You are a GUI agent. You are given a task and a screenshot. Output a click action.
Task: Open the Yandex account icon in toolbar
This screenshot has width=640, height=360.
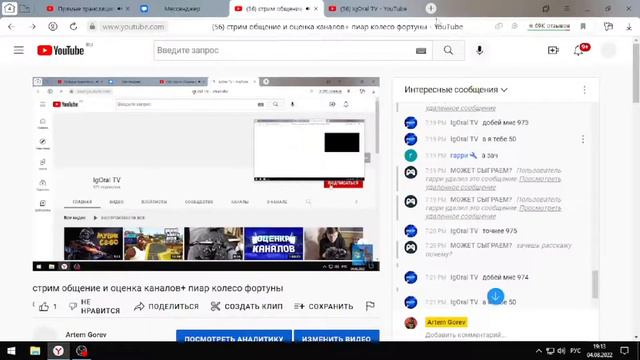point(53,27)
